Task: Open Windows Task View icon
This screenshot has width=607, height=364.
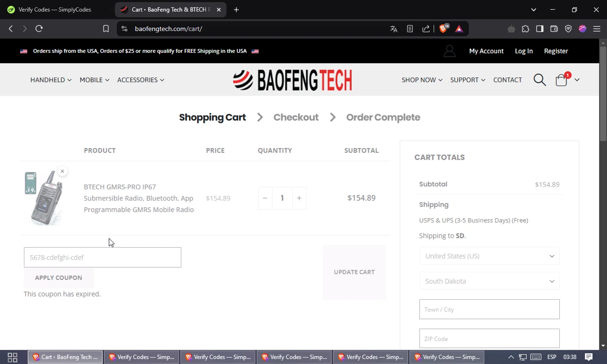Action: coord(13,357)
